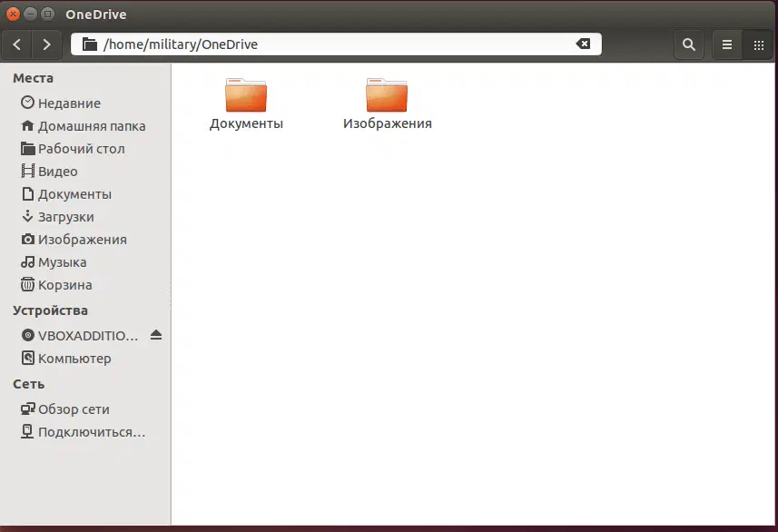Clear the location bar with the erase icon
The height and width of the screenshot is (532, 778).
(583, 44)
